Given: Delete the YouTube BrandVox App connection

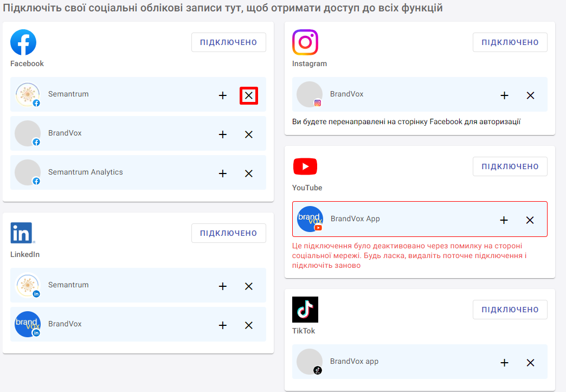Looking at the screenshot, I should 530,220.
